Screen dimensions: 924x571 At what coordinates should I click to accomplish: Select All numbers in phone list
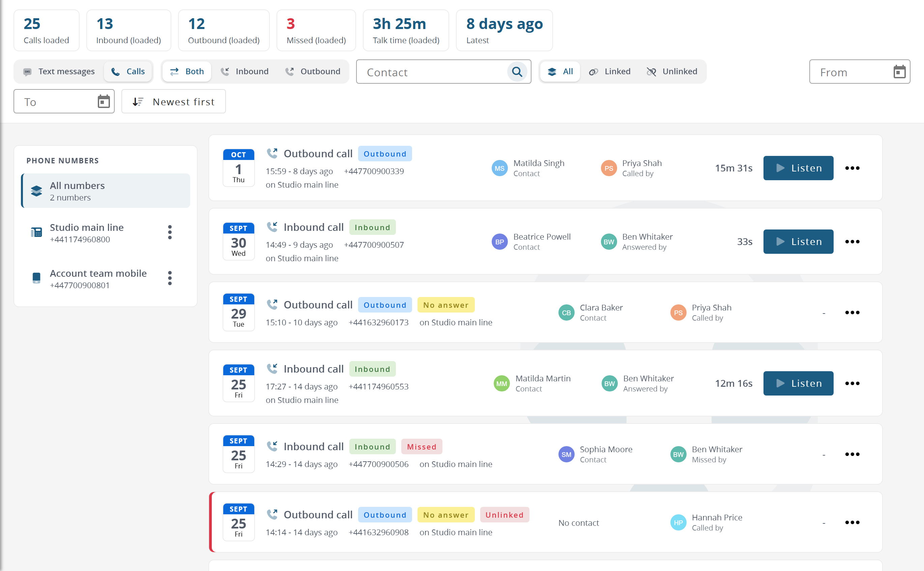(x=106, y=191)
